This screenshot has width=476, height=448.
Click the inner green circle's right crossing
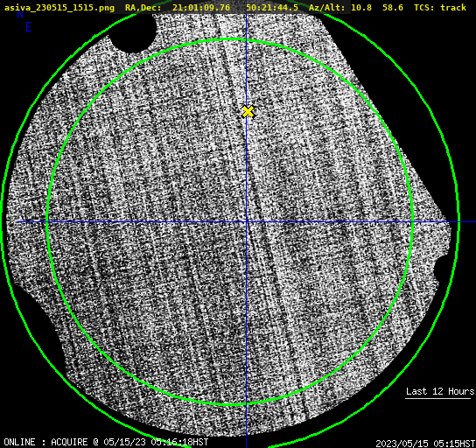pyautogui.click(x=412, y=222)
